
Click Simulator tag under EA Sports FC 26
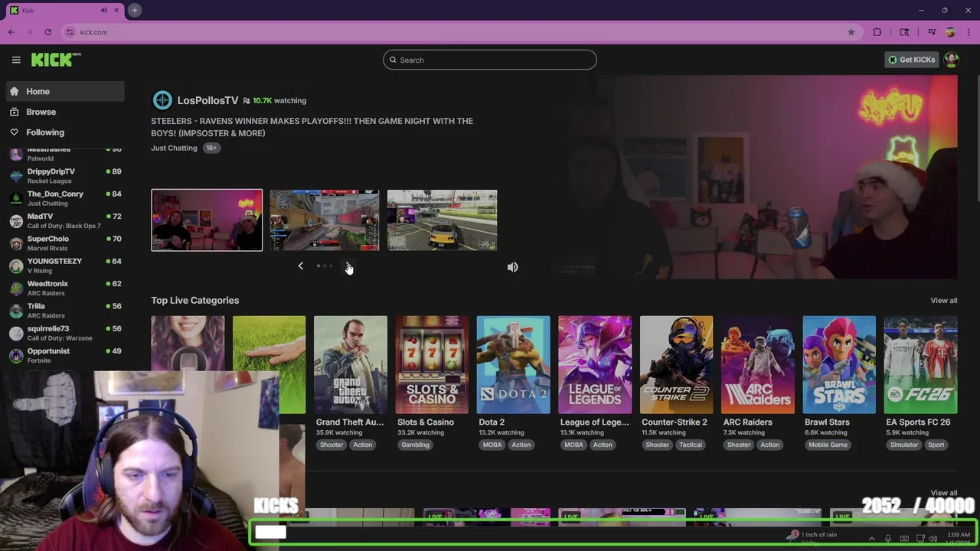pyautogui.click(x=903, y=445)
